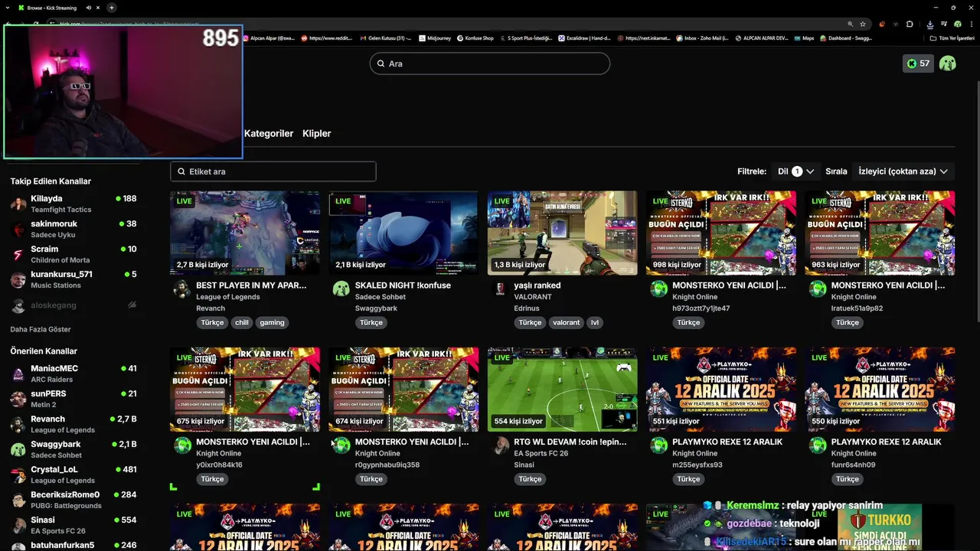This screenshot has width=980, height=551.
Task: Open the Reddit bookmark
Action: coord(328,37)
